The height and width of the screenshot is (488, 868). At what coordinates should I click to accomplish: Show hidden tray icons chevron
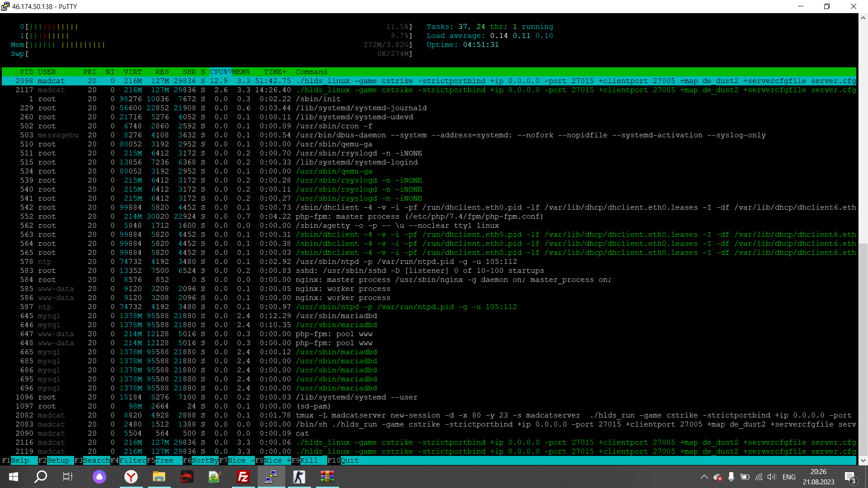point(704,477)
